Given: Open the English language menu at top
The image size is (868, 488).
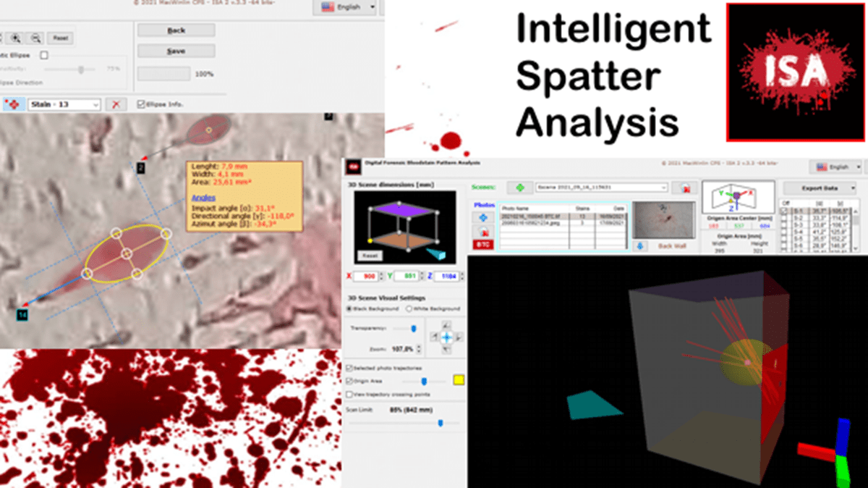Looking at the screenshot, I should click(344, 7).
